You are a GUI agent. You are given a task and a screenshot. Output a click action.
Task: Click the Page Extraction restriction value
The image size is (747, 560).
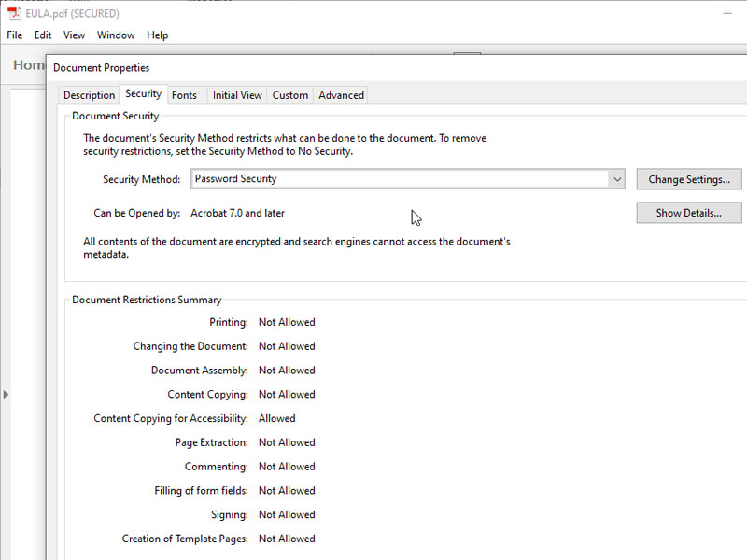(x=287, y=442)
